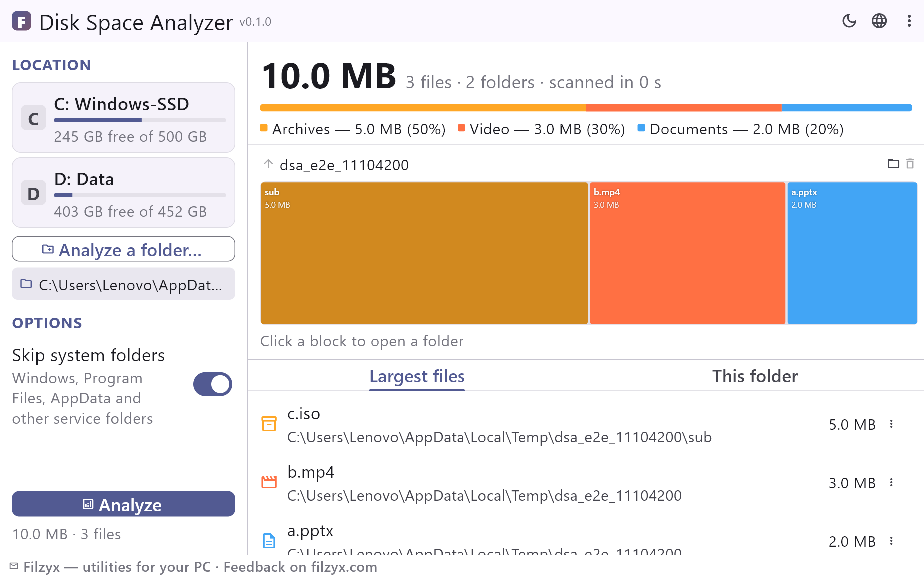The width and height of the screenshot is (924, 577).
Task: Select the b.mp4 block in the treemap
Action: 687,253
